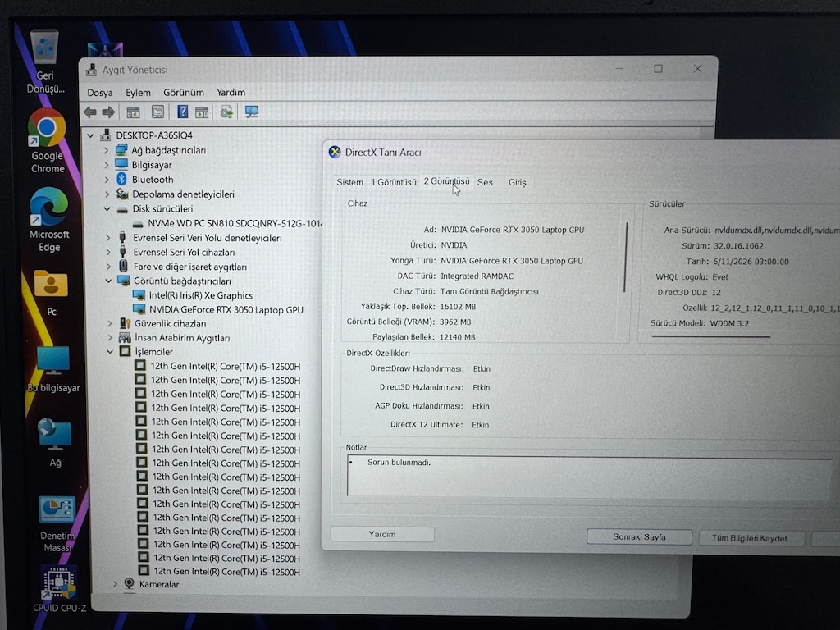
Task: Expand the Kameralar category
Action: click(115, 584)
